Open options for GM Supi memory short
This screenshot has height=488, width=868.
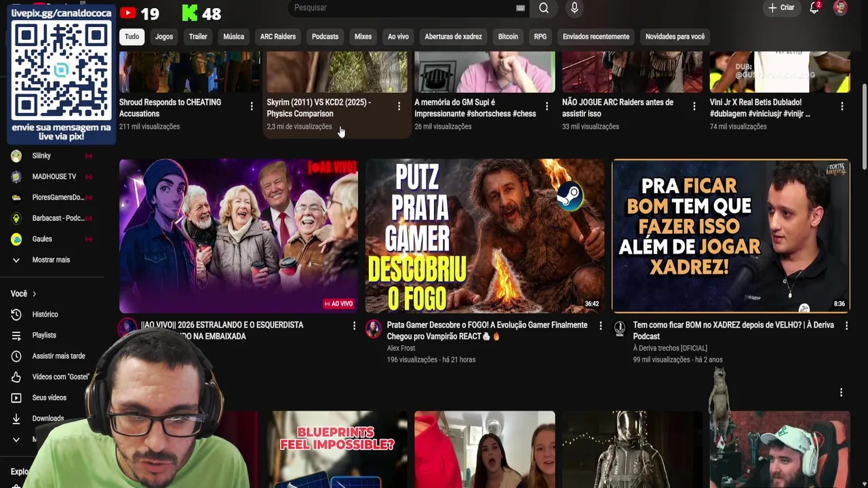point(547,106)
